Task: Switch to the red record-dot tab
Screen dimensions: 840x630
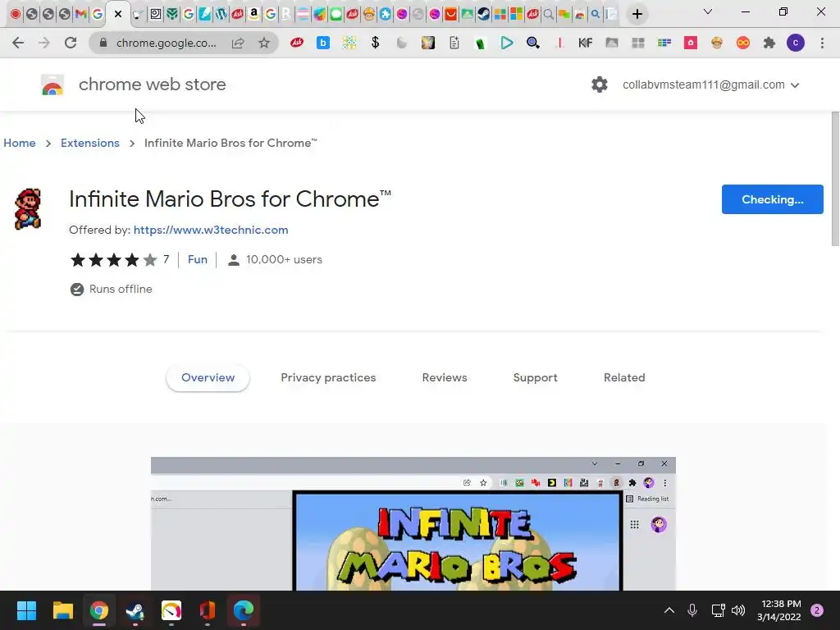Action: click(16, 15)
